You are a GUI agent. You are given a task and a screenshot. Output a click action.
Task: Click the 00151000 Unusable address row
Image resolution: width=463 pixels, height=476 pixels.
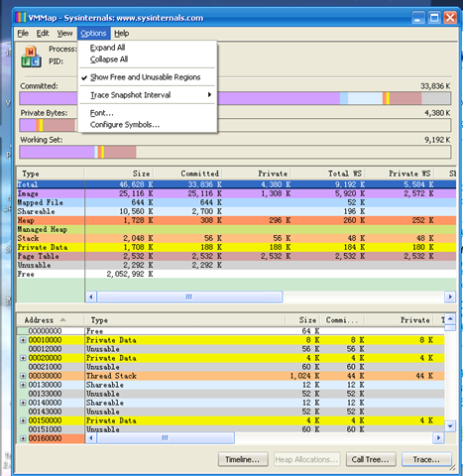click(x=231, y=429)
